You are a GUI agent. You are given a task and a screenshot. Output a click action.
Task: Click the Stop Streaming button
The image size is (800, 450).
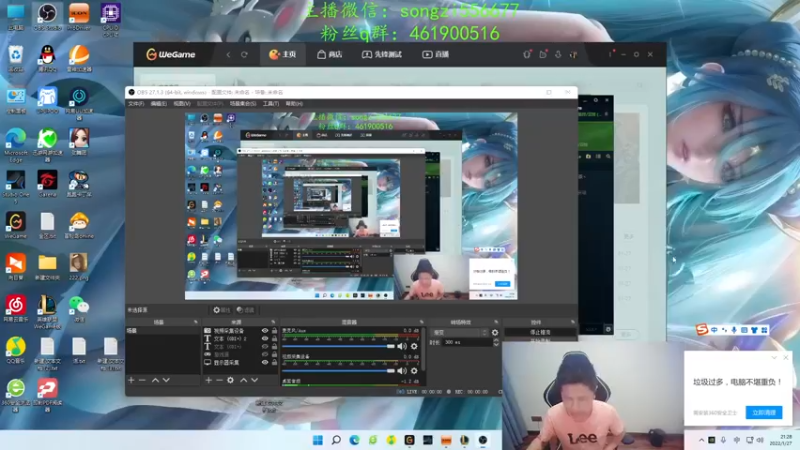[x=539, y=332]
